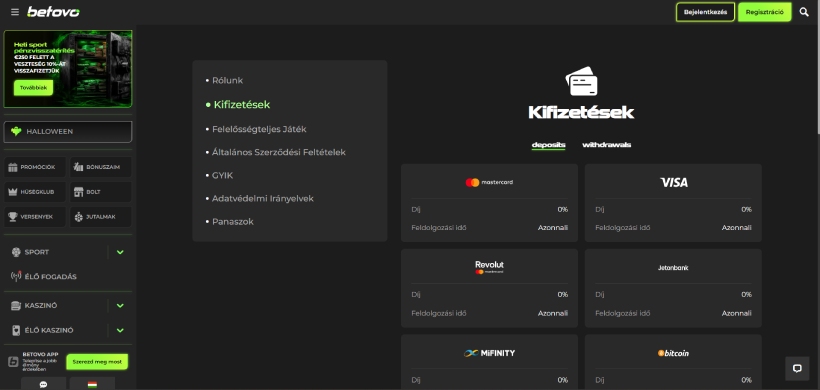
Task: Open Bolt shop tile
Action: pos(101,192)
